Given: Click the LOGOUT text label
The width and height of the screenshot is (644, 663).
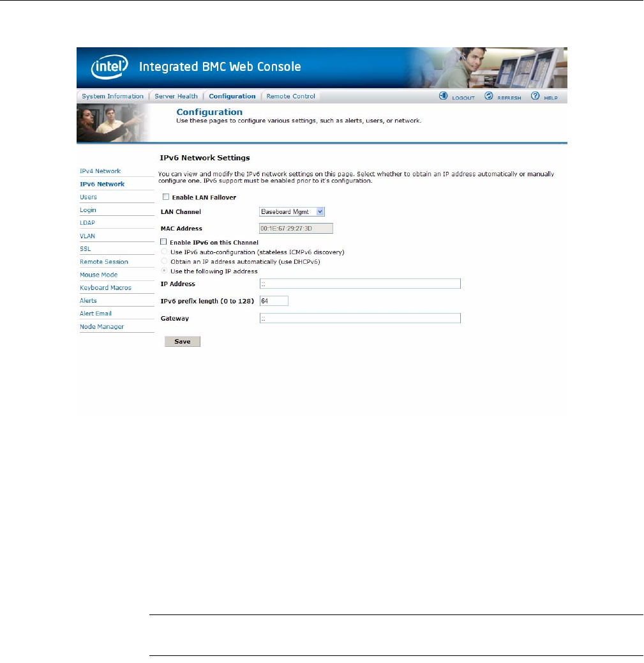Looking at the screenshot, I should coord(463,98).
